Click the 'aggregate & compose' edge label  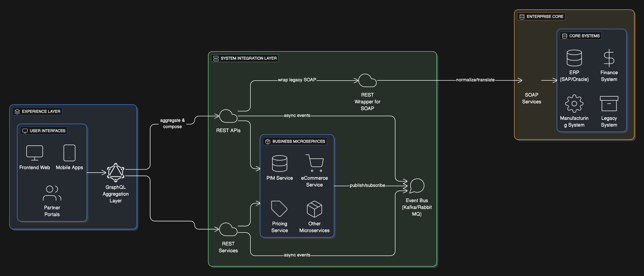coord(172,123)
